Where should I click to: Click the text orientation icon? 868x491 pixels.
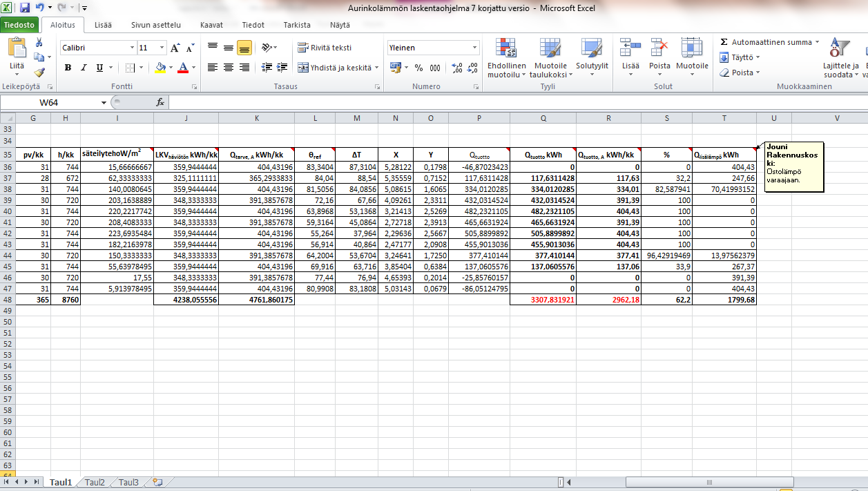tap(267, 48)
